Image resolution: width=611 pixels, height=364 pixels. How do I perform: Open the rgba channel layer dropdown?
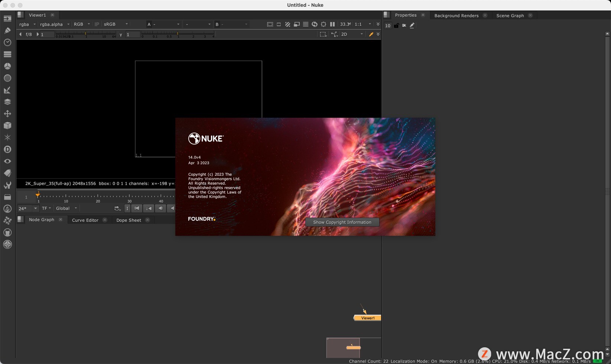[x=27, y=24]
